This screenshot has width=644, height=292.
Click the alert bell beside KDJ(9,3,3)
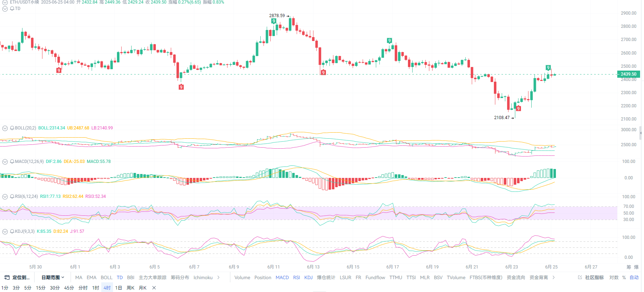coord(12,231)
